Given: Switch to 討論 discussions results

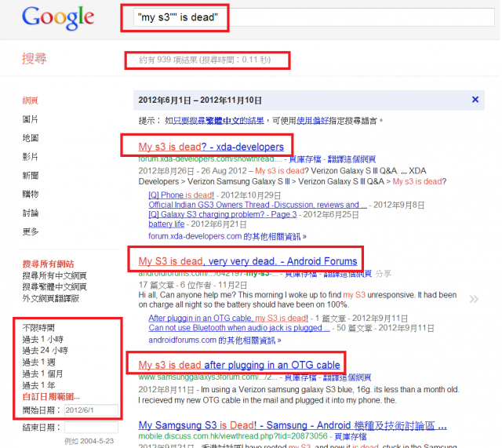Looking at the screenshot, I should [x=30, y=213].
